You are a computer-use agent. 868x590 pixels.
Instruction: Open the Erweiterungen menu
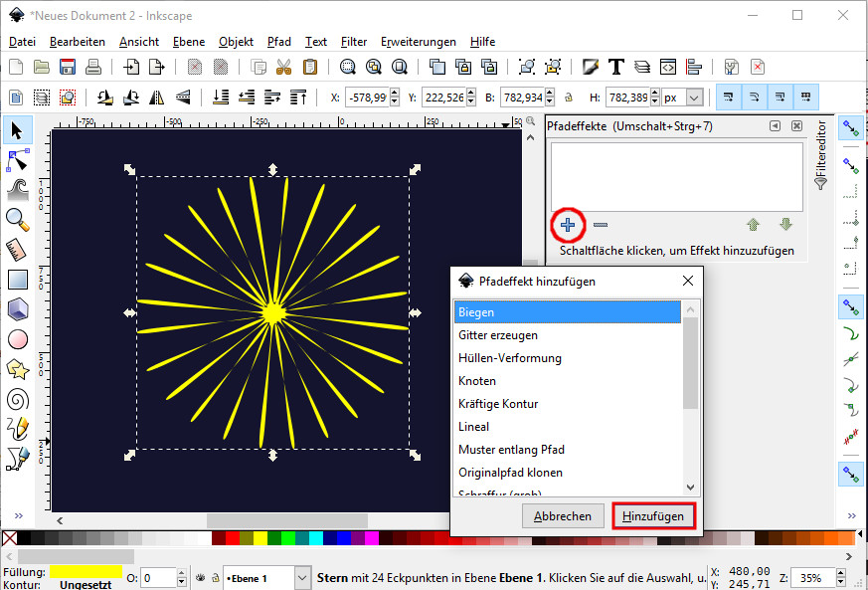pos(418,42)
